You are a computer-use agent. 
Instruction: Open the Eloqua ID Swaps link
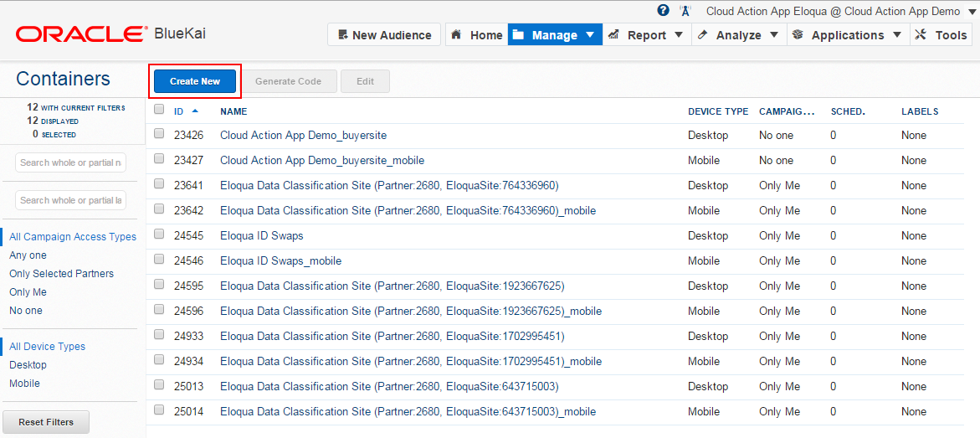click(x=262, y=236)
